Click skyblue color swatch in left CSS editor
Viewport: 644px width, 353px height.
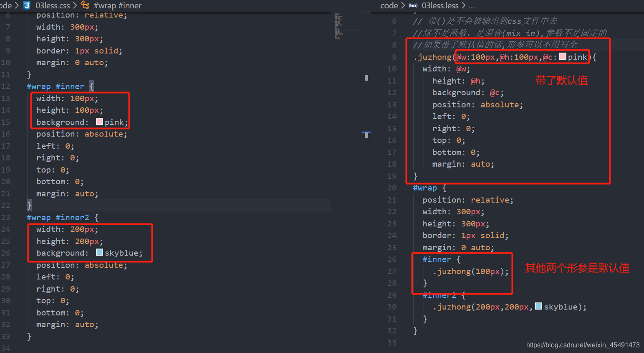click(99, 252)
